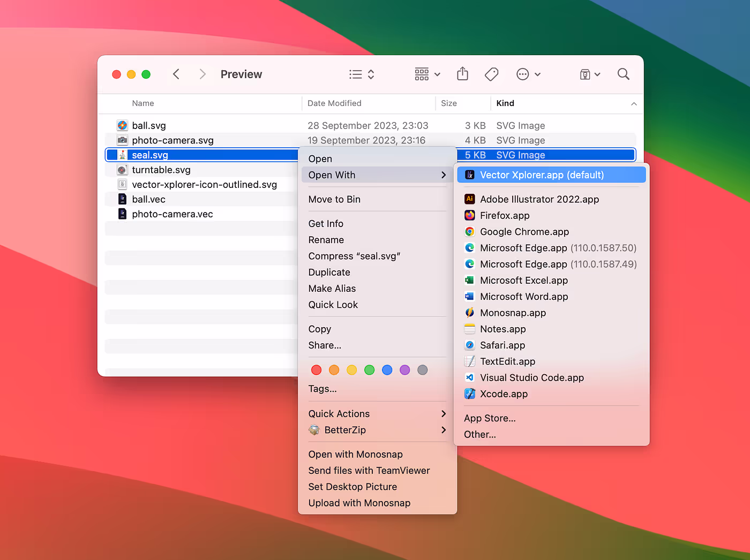750x560 pixels.
Task: Go forward with the Finder forward arrow
Action: tap(202, 74)
